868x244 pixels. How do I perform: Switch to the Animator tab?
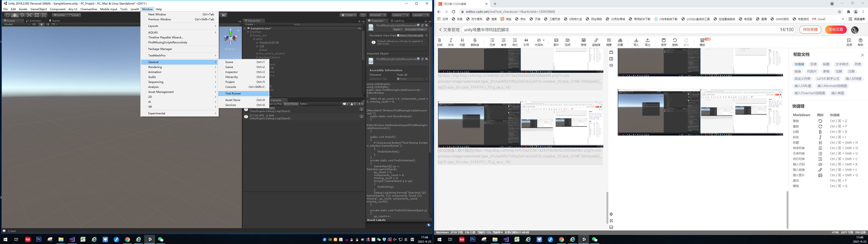(34, 21)
